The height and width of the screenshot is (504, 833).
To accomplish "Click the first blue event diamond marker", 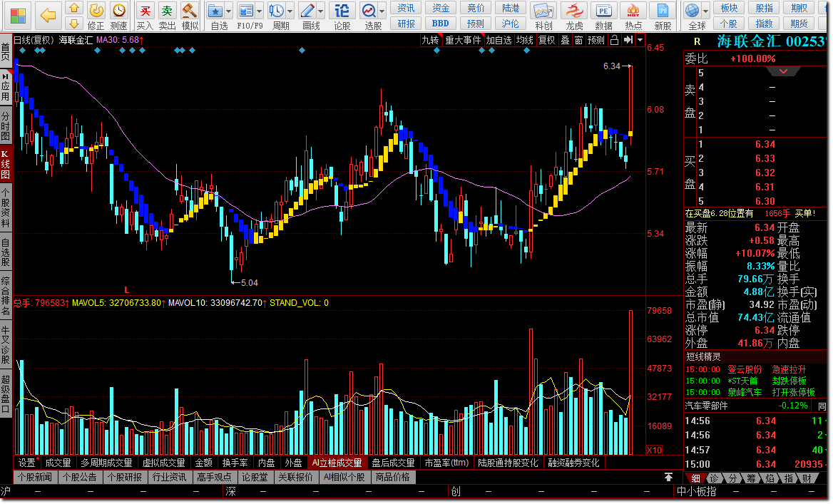I will point(22,51).
